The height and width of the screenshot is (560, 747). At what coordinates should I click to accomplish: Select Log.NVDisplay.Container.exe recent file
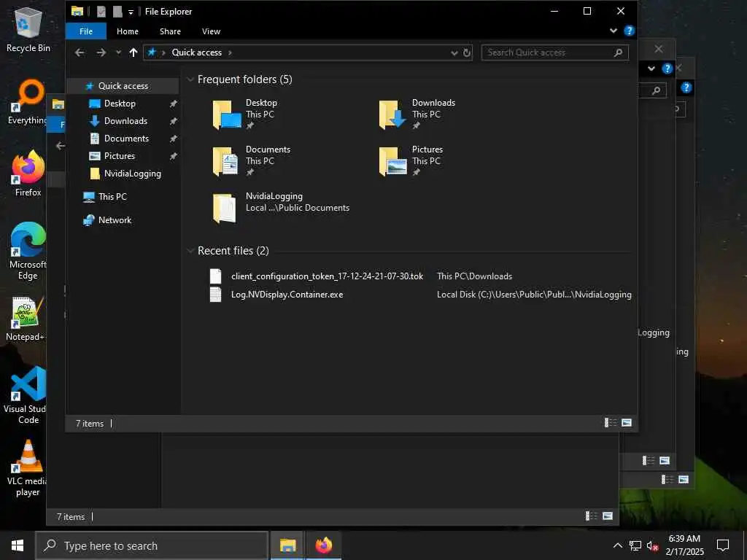(287, 295)
